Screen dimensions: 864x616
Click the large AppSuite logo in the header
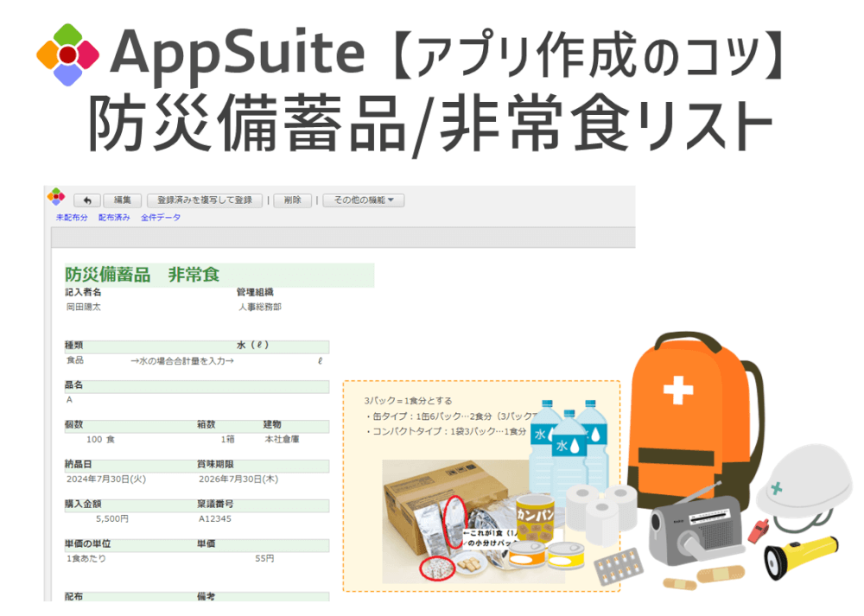point(68,54)
